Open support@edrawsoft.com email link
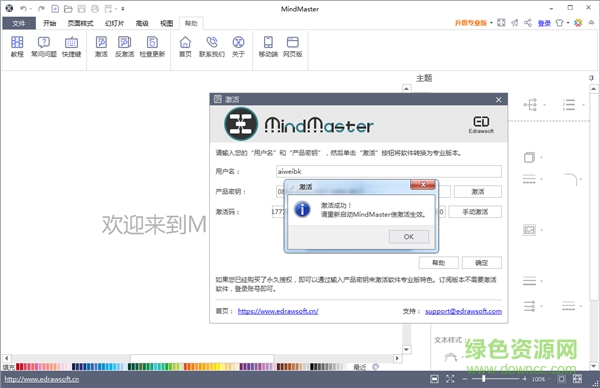Screen dimensions: 600x388 point(463,311)
